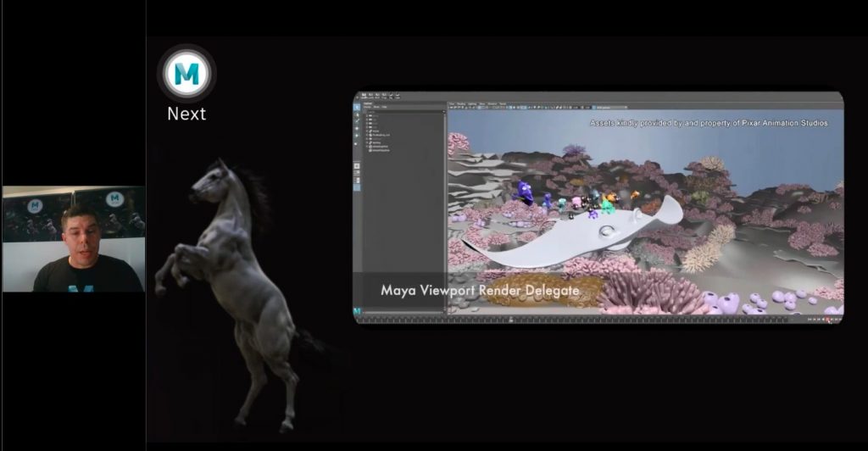Screen dimensions: 868x451
Task: Click the Maya M icon at bottom-left corner
Action: 357,312
